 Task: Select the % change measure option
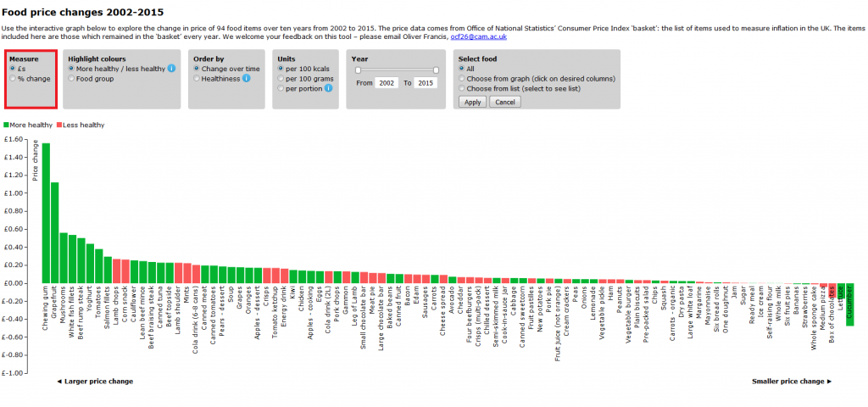tap(13, 78)
